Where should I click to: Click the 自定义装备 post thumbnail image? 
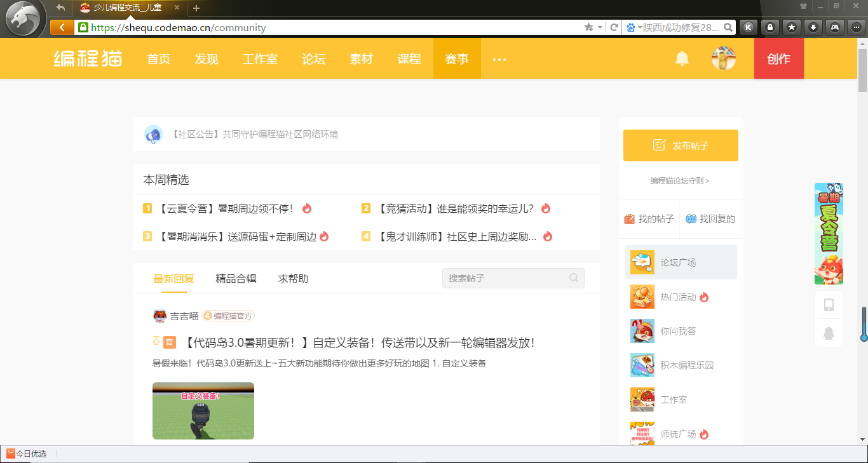click(x=203, y=411)
